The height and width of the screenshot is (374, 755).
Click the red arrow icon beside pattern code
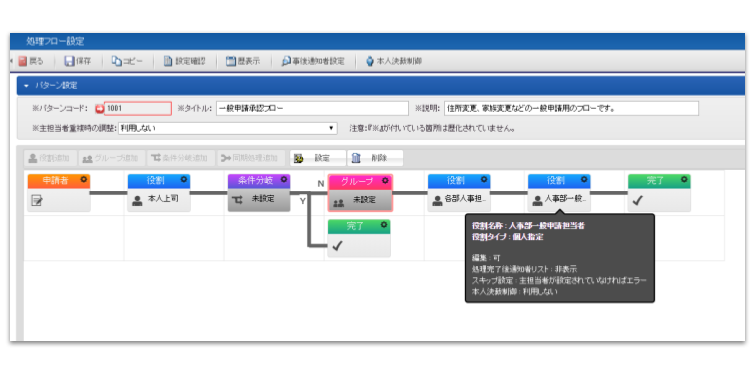[99, 109]
